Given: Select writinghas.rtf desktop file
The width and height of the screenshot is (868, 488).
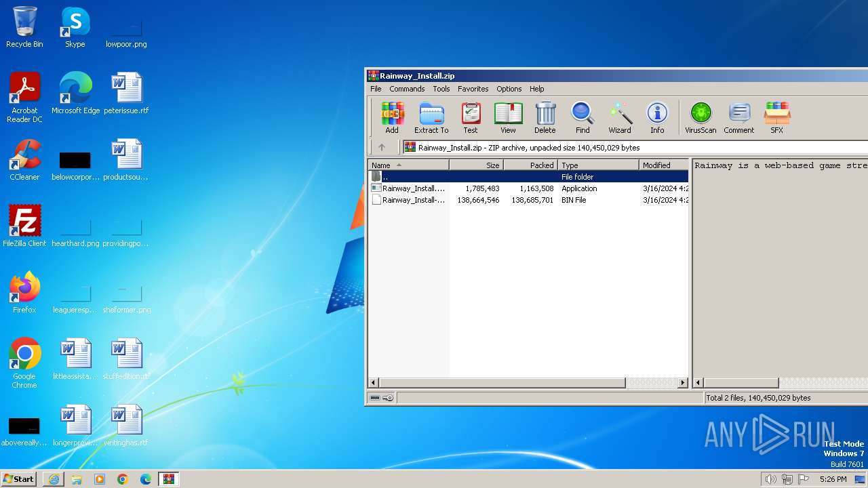Looking at the screenshot, I should click(x=126, y=426).
